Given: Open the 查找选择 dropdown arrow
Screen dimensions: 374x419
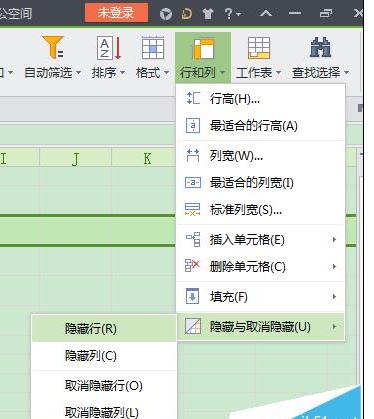Looking at the screenshot, I should [x=346, y=72].
